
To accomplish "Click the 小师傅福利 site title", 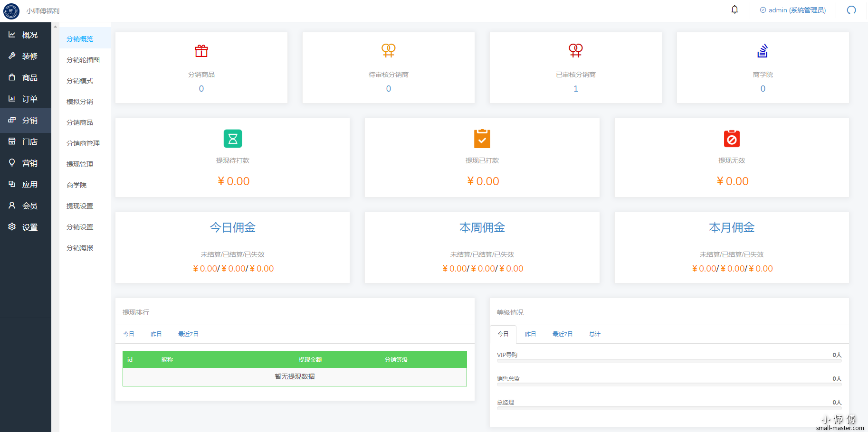I will pyautogui.click(x=43, y=11).
